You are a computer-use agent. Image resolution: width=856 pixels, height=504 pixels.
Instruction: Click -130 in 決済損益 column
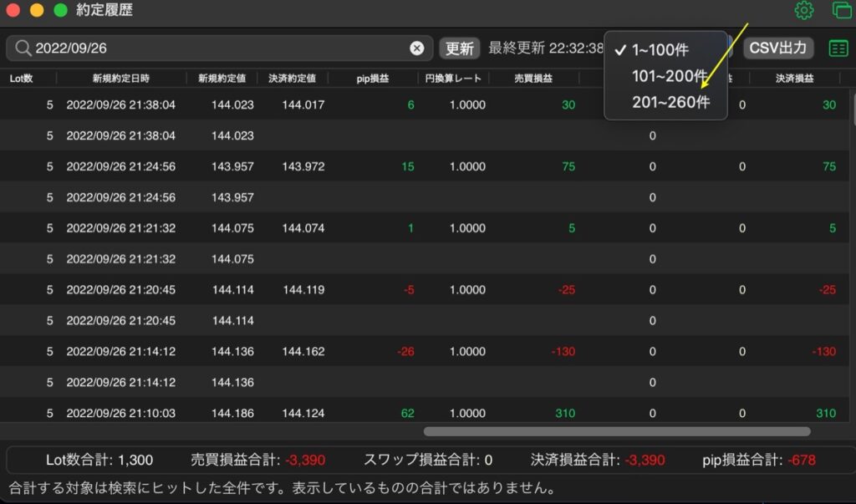coord(823,352)
